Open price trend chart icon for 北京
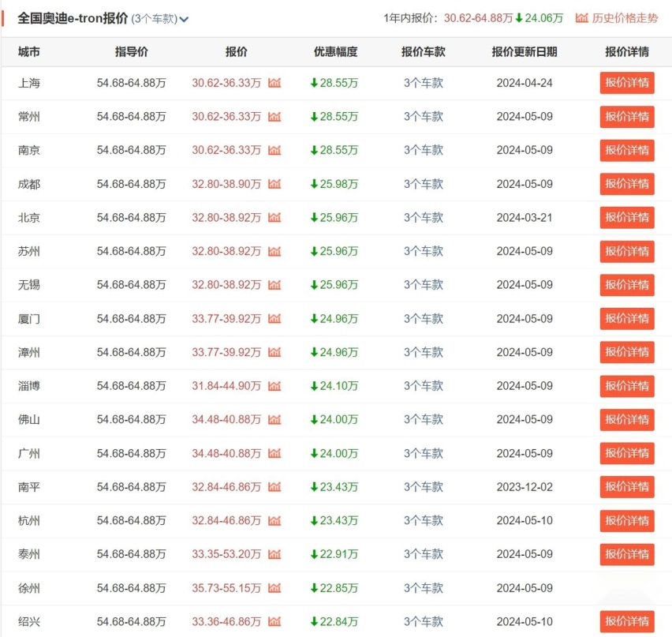The image size is (672, 637). click(x=274, y=218)
